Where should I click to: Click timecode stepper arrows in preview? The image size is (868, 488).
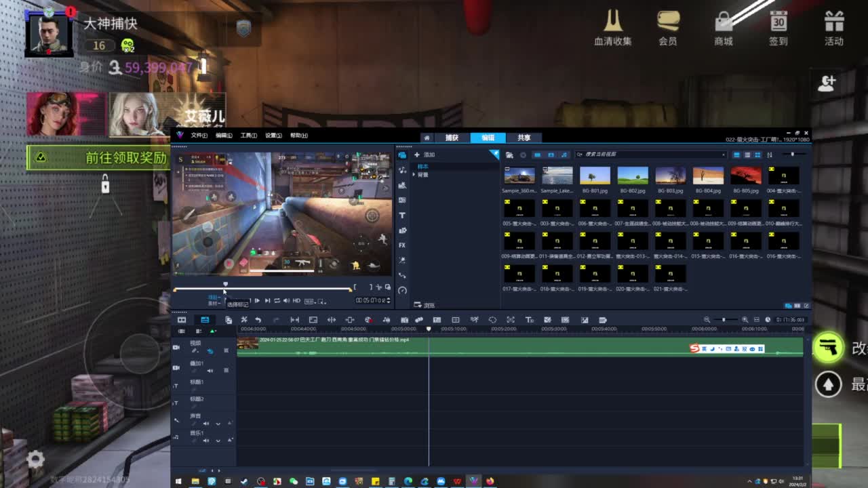389,300
